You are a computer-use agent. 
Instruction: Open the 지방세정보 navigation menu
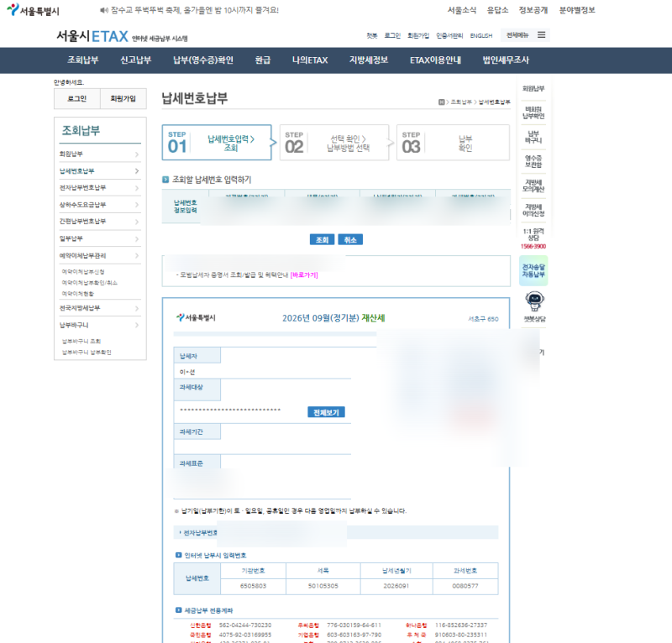(x=369, y=60)
